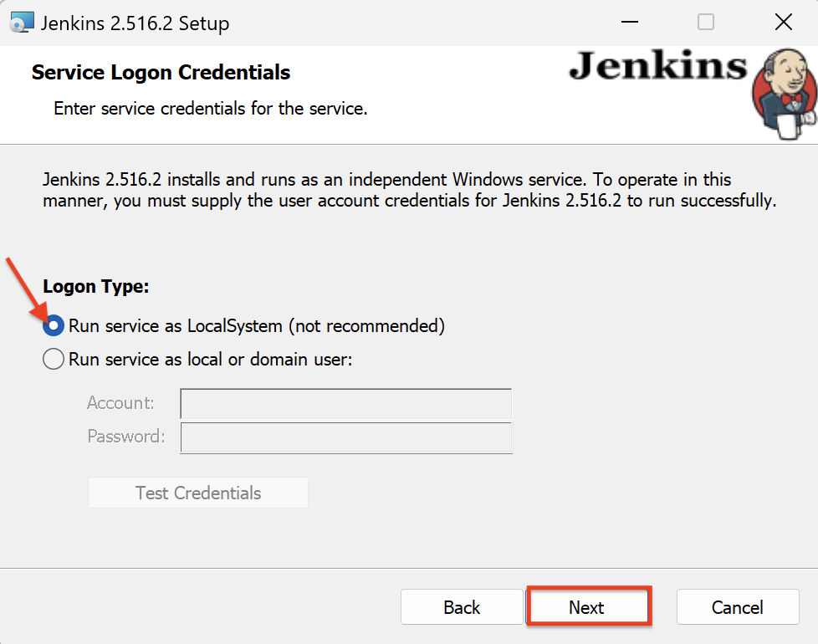The width and height of the screenshot is (818, 644).
Task: Cancel the Jenkins installation
Action: pyautogui.click(x=737, y=607)
